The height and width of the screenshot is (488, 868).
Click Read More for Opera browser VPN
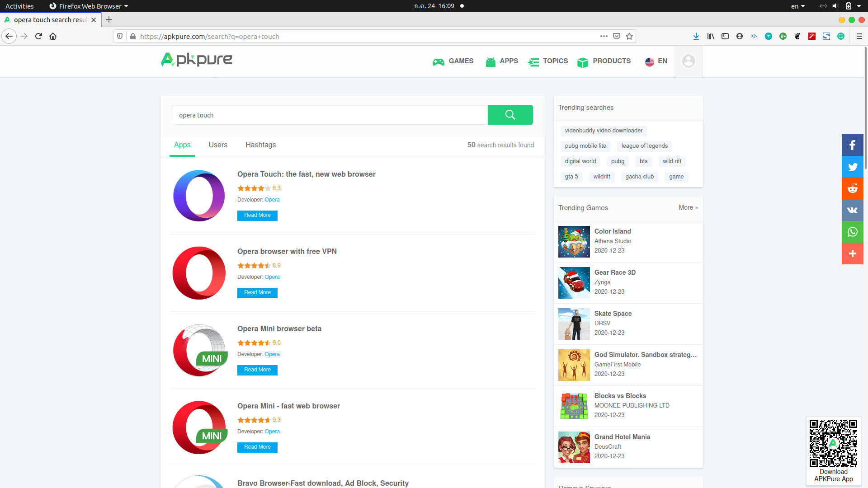257,293
